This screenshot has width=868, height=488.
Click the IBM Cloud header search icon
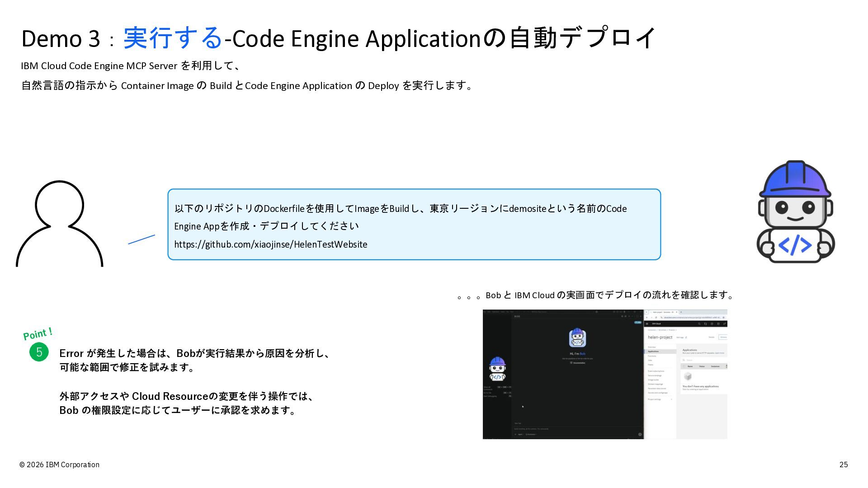pos(699,324)
